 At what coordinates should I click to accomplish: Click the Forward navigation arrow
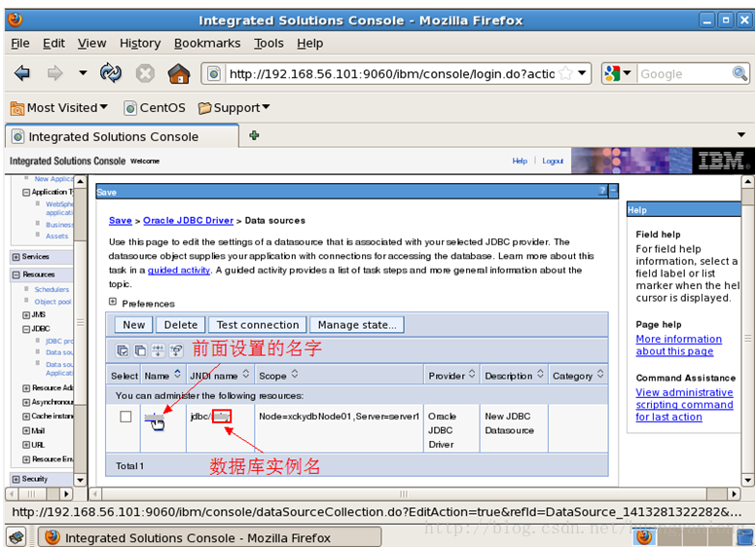click(54, 73)
